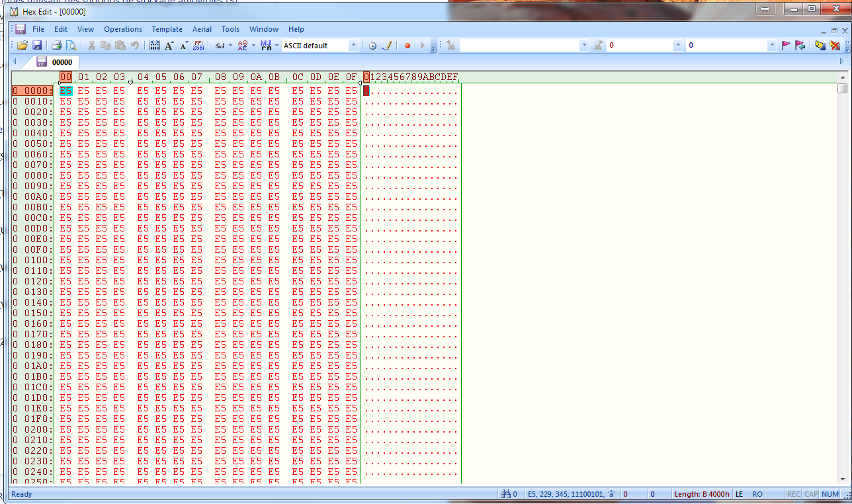Click the single pink bookmark flag icon
Image resolution: width=852 pixels, height=504 pixels.
(x=786, y=46)
